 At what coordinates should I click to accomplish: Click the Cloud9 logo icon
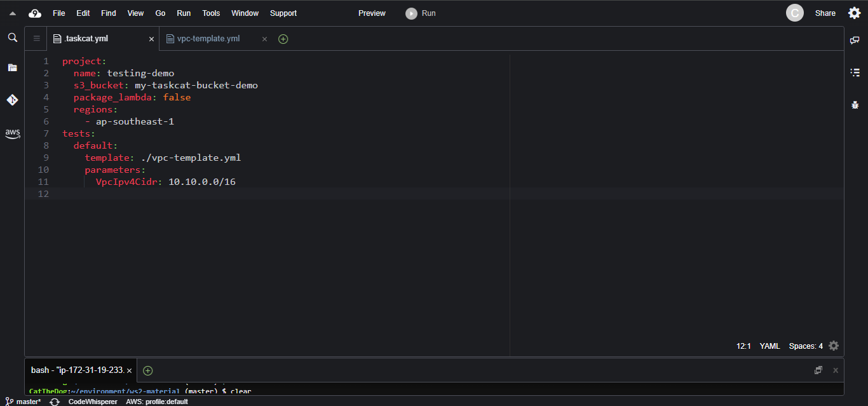point(35,13)
